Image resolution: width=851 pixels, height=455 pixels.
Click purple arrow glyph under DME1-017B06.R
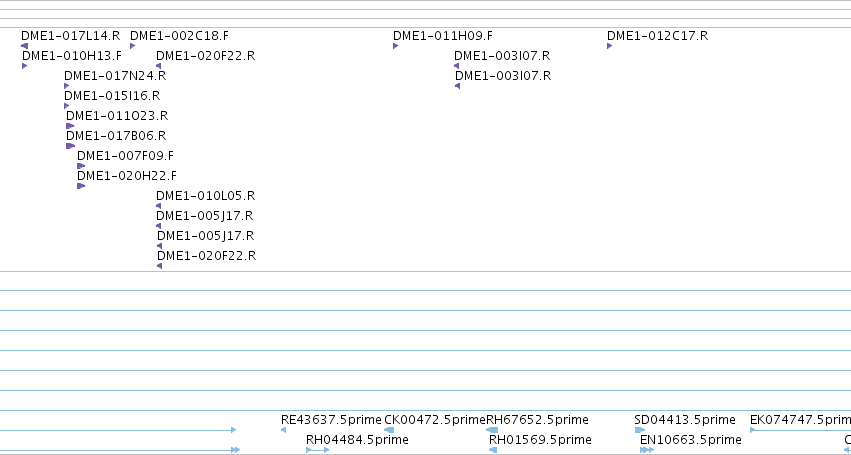71,146
